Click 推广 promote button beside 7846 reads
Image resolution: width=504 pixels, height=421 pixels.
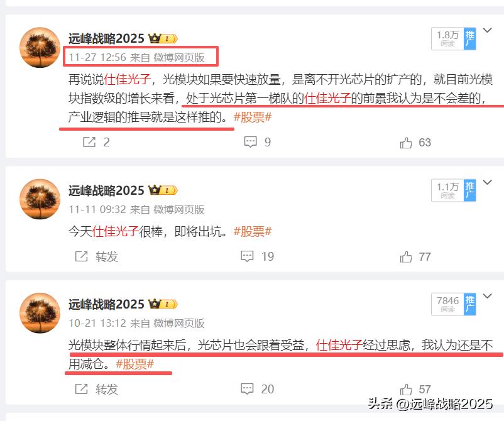tap(469, 304)
